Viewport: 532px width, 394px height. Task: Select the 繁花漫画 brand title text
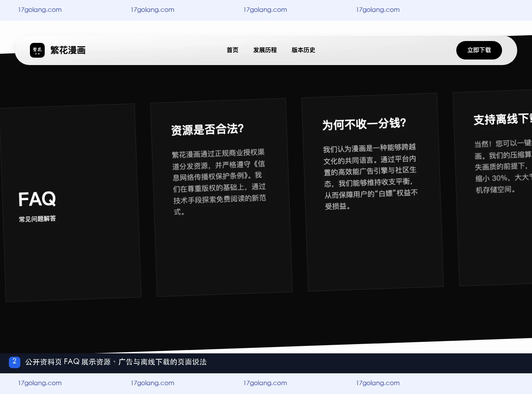[x=68, y=50]
